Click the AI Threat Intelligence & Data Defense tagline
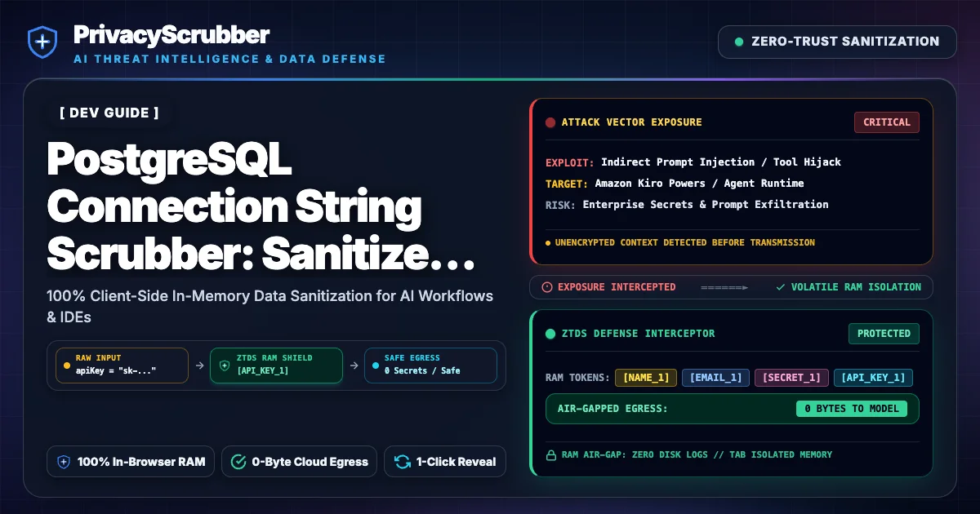980x514 pixels. [229, 59]
